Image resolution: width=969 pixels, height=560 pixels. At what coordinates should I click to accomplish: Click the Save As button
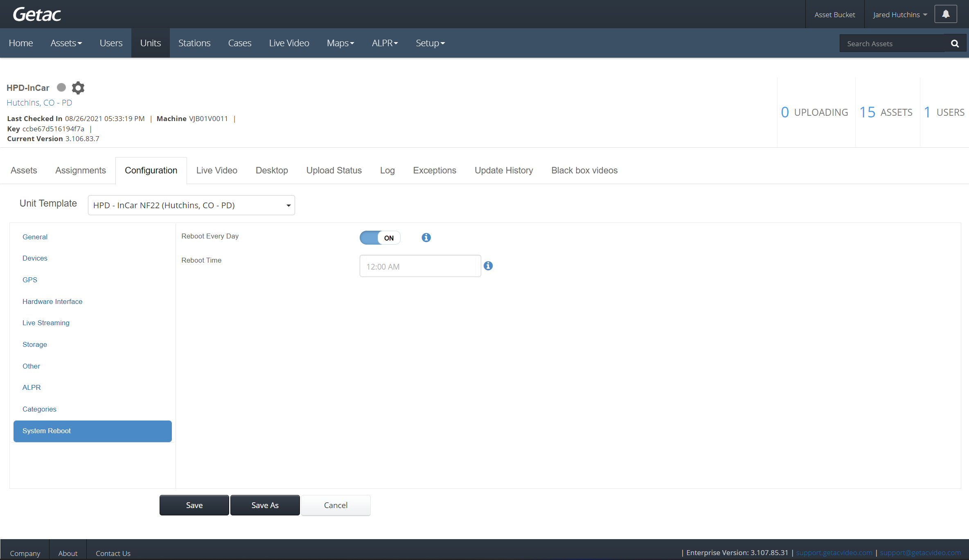tap(265, 505)
